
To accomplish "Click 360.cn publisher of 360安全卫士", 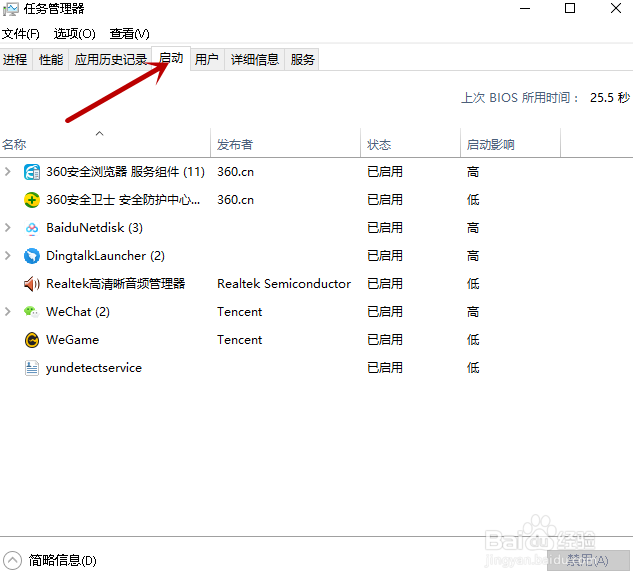I will tap(235, 200).
